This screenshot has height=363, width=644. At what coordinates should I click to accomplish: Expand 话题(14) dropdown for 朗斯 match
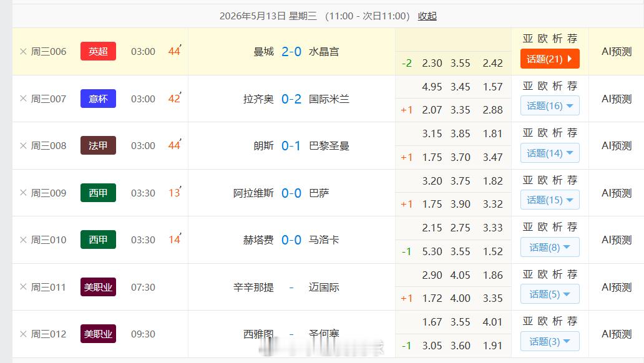(x=550, y=153)
